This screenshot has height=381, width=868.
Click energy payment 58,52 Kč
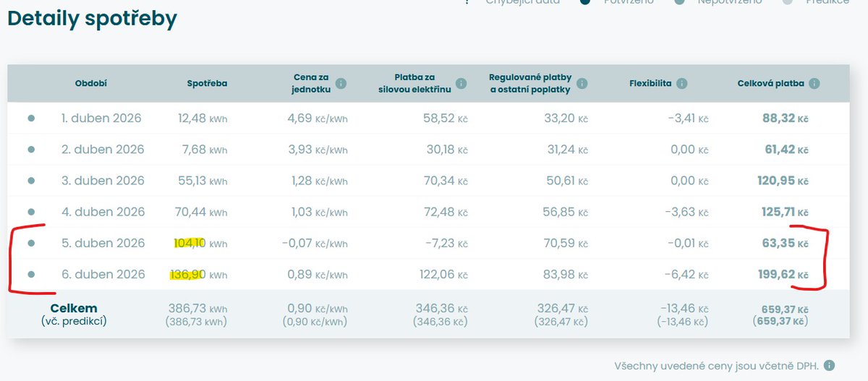tap(446, 118)
